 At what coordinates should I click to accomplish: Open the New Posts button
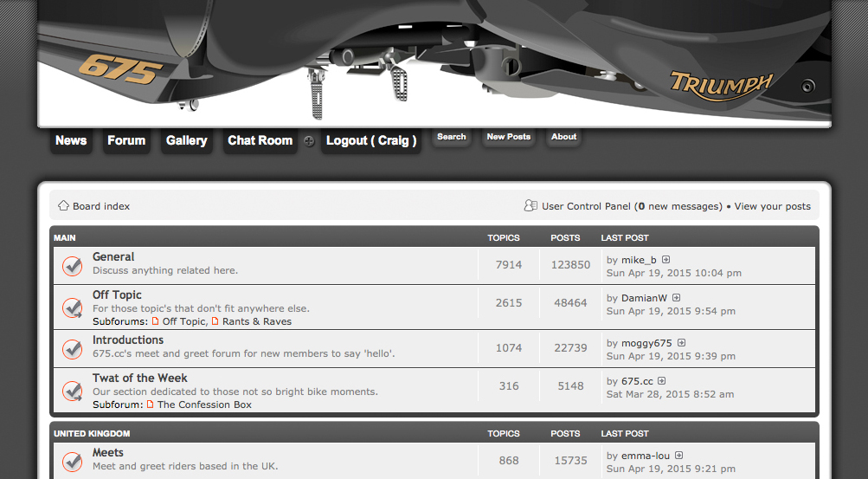(508, 137)
